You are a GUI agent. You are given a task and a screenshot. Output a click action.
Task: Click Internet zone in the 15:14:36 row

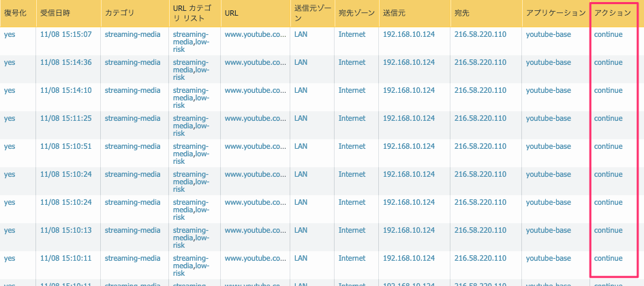352,63
